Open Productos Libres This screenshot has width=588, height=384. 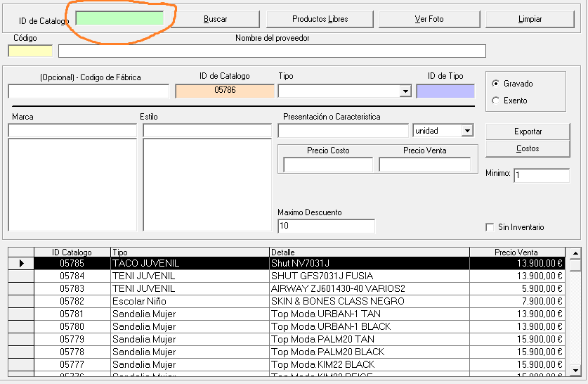tap(320, 19)
